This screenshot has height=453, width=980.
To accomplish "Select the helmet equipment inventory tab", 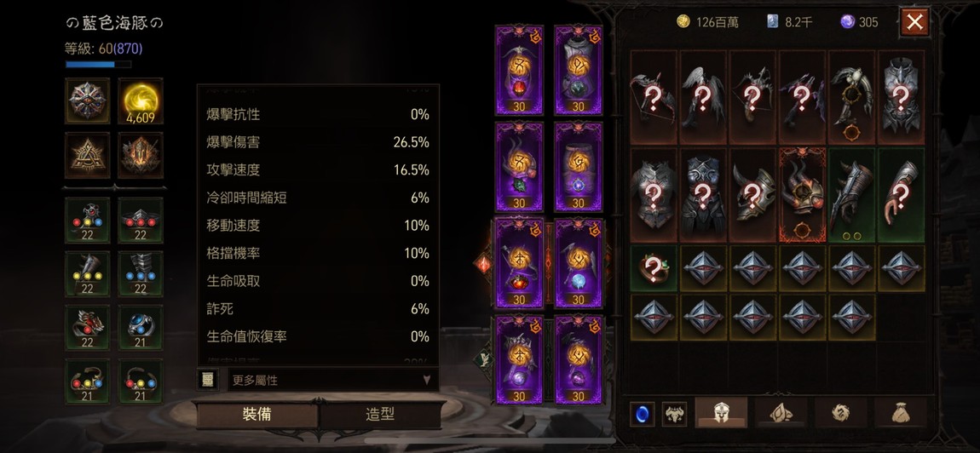I will click(x=721, y=412).
